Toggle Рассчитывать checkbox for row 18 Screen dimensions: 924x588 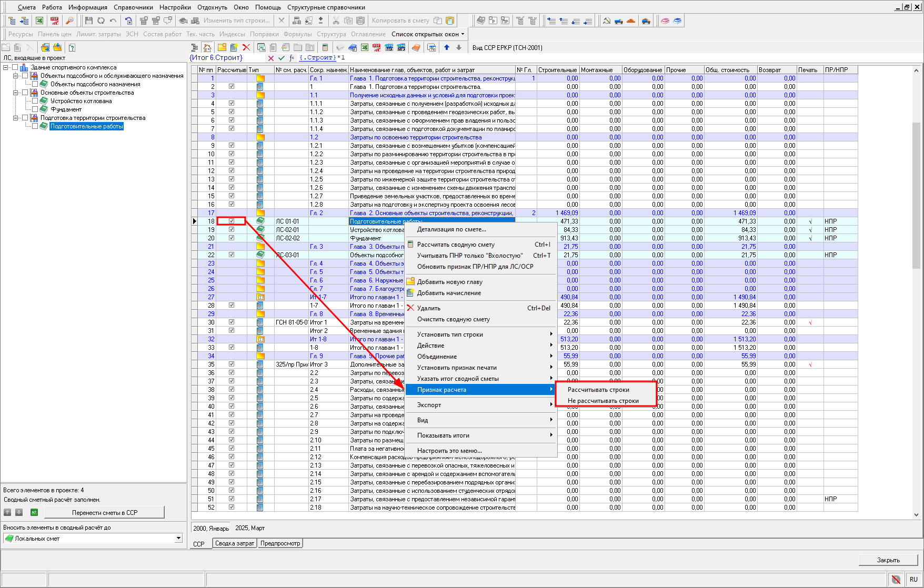click(232, 221)
